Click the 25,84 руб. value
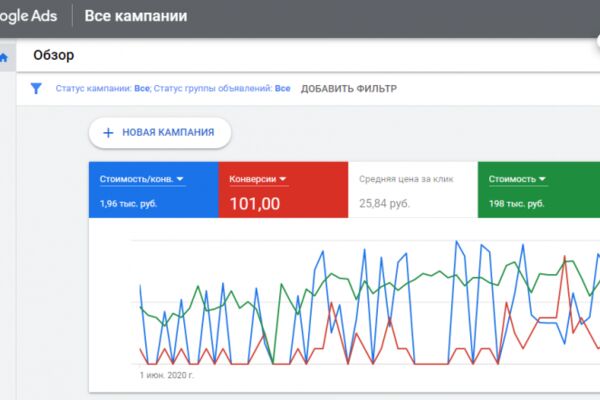The height and width of the screenshot is (400, 600). click(x=384, y=204)
